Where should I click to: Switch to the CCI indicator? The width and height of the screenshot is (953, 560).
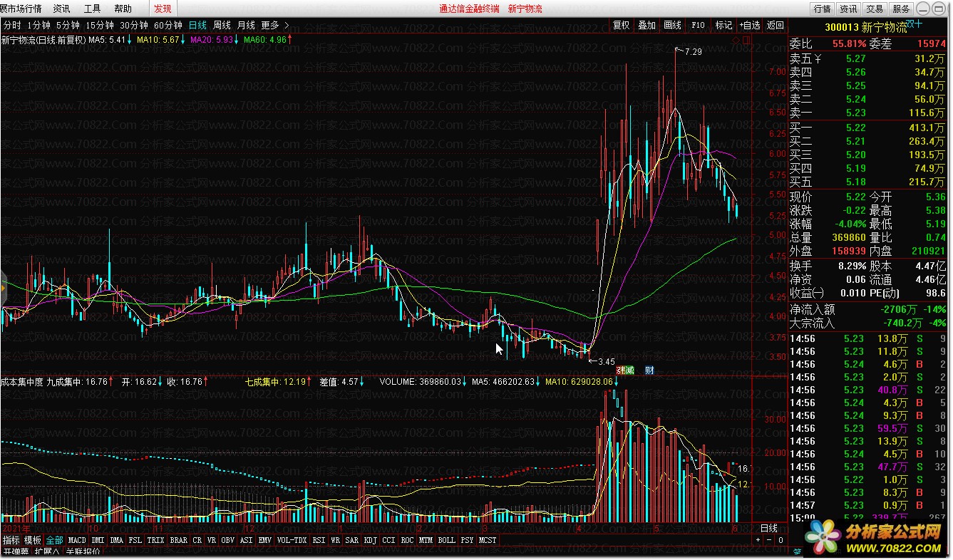click(x=389, y=541)
